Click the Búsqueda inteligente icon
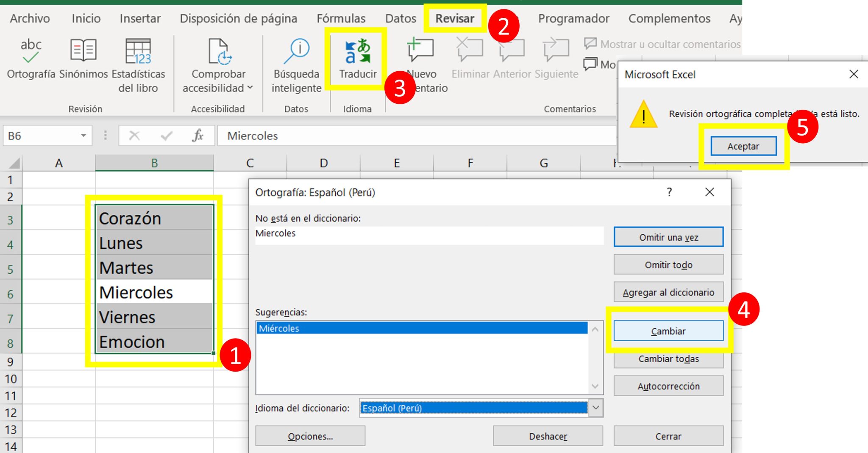868x453 pixels. coord(296,51)
